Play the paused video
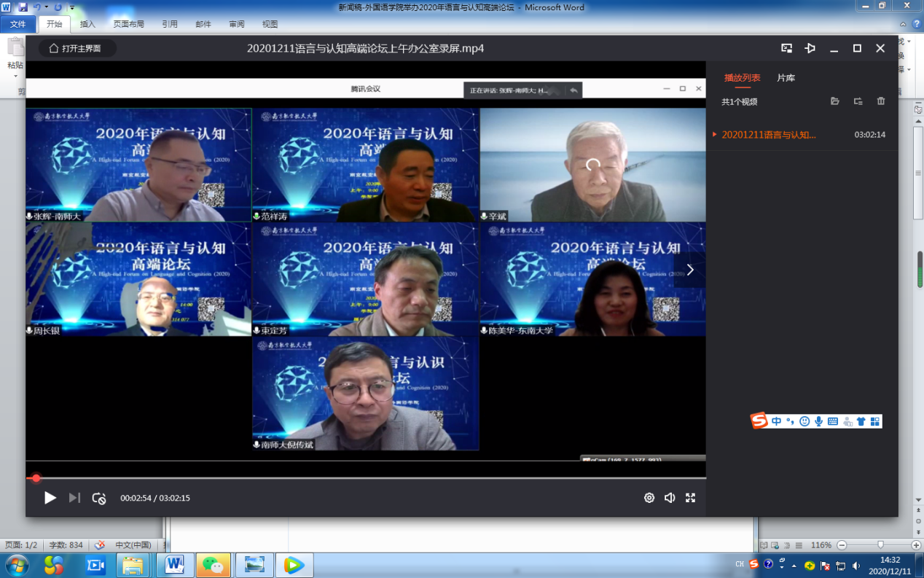 pyautogui.click(x=50, y=498)
